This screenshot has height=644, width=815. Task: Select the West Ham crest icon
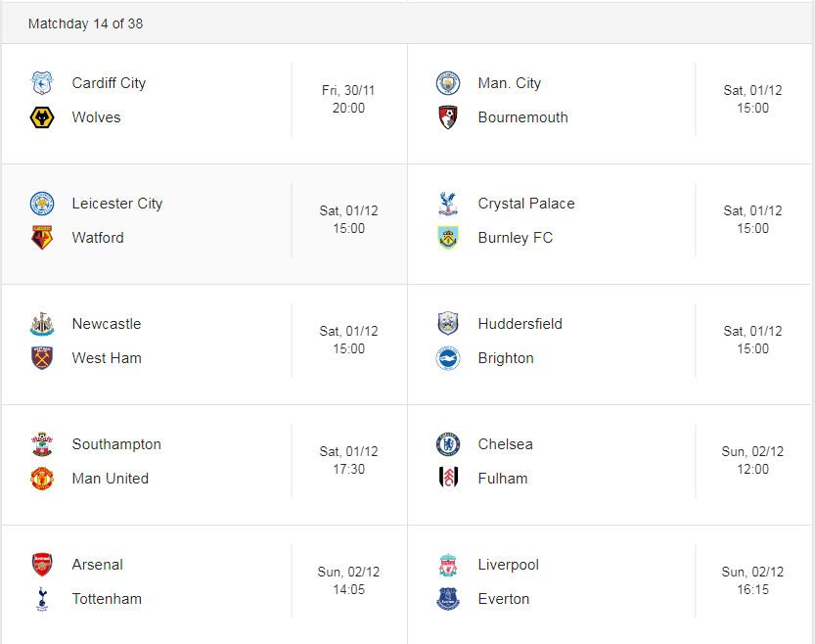(42, 358)
